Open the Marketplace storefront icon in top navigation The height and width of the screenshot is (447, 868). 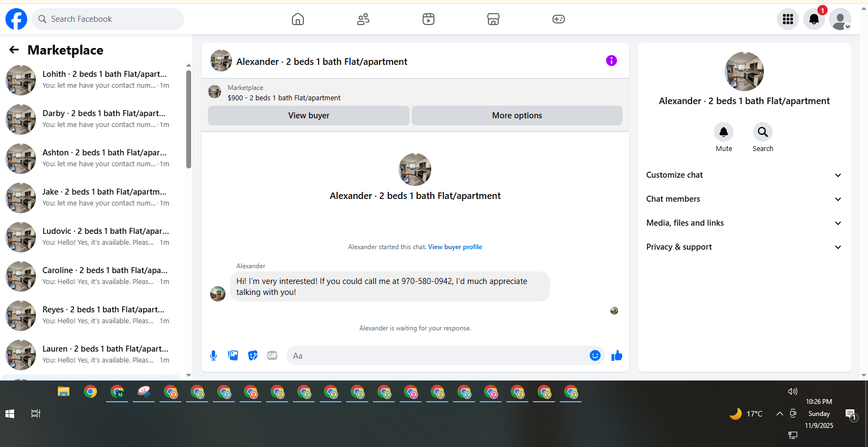493,19
